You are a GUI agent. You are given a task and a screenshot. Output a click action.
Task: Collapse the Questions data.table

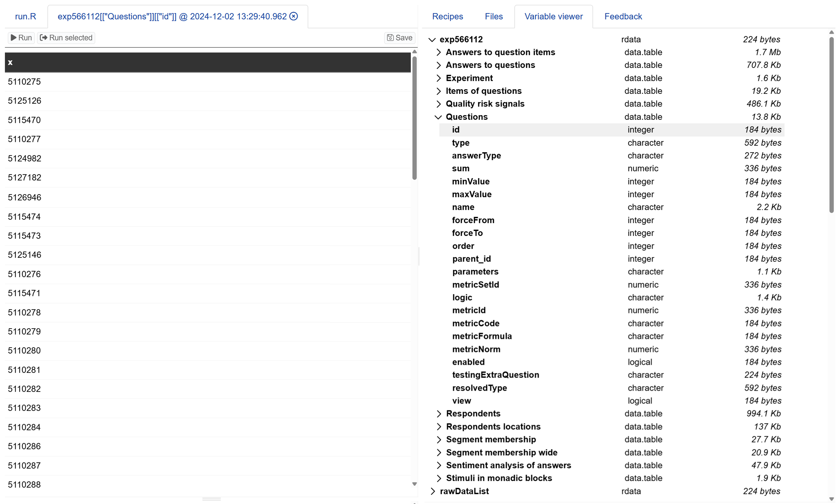438,117
